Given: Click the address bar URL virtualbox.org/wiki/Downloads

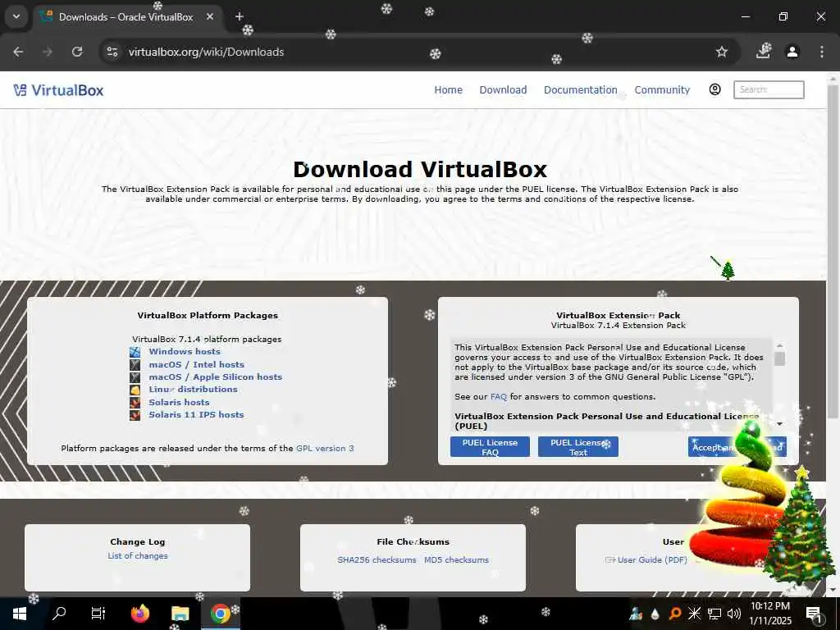Looking at the screenshot, I should coord(206,52).
